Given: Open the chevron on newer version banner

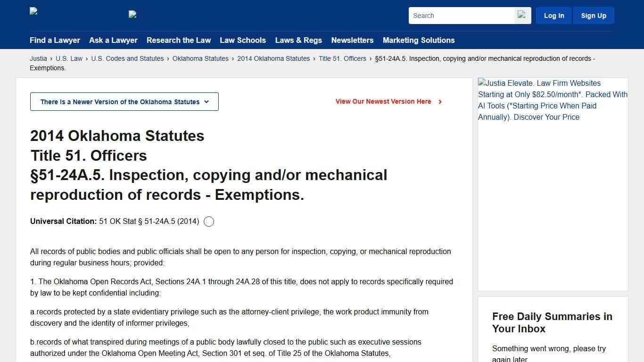Looking at the screenshot, I should (206, 101).
